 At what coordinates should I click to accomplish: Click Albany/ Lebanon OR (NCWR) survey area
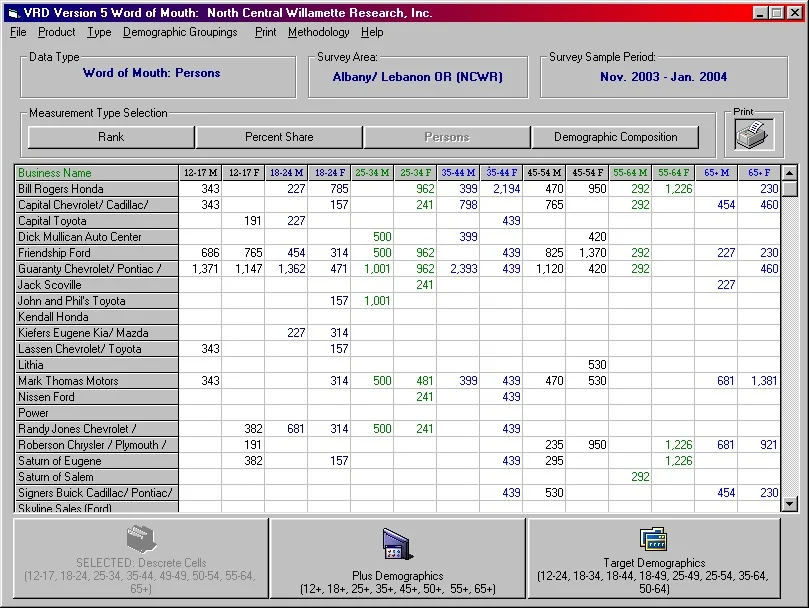click(417, 77)
